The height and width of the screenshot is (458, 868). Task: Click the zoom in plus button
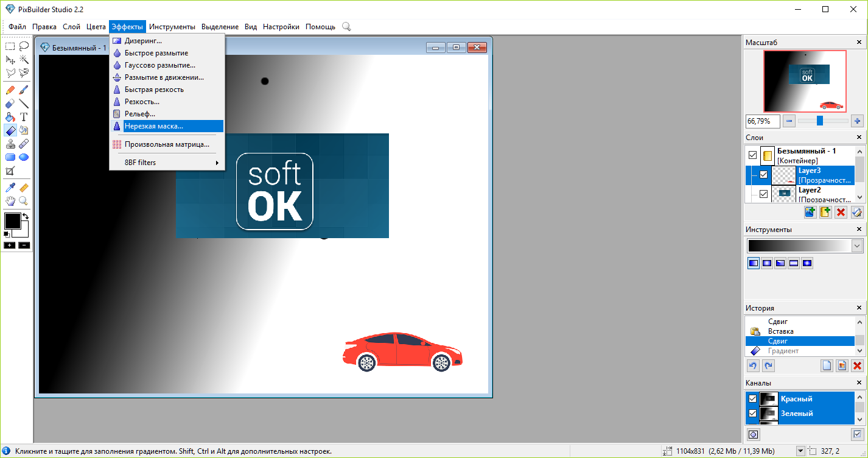[x=857, y=121]
